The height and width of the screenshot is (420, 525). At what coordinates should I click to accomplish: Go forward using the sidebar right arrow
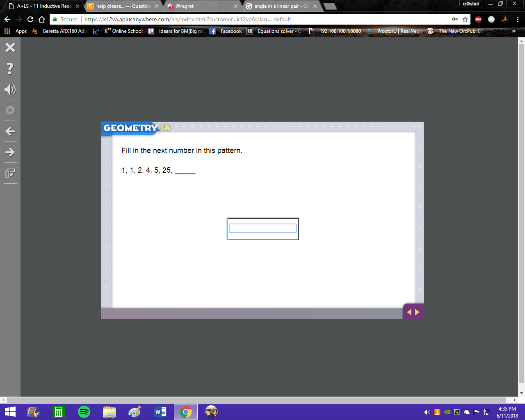coord(10,152)
